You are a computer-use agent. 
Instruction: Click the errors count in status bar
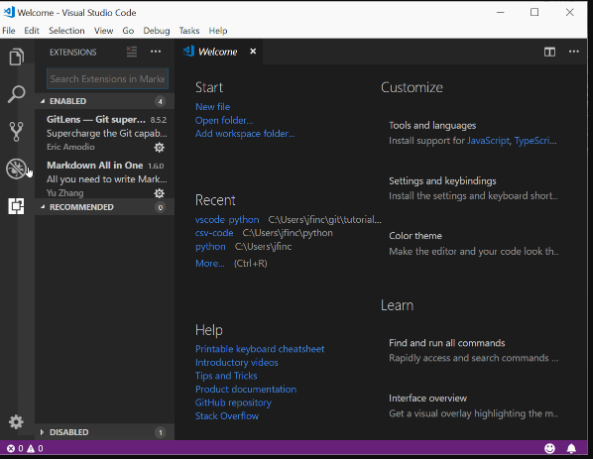[15, 448]
